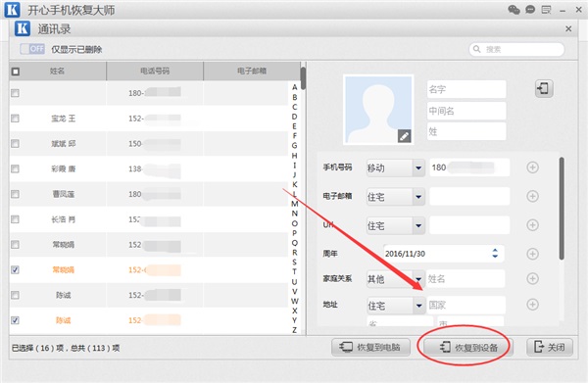Viewport: 588px width, 383px height.
Task: Click the 搜索 input field
Action: click(516, 49)
